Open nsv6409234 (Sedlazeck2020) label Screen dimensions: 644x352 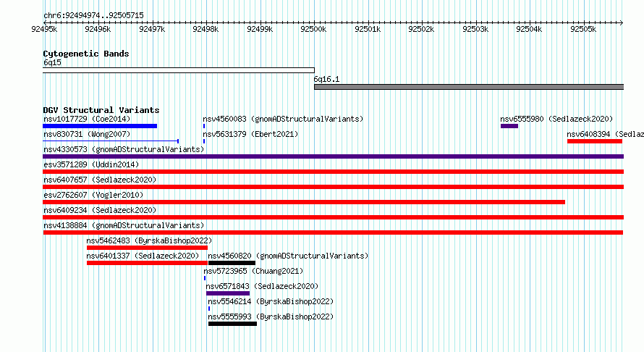(100, 210)
